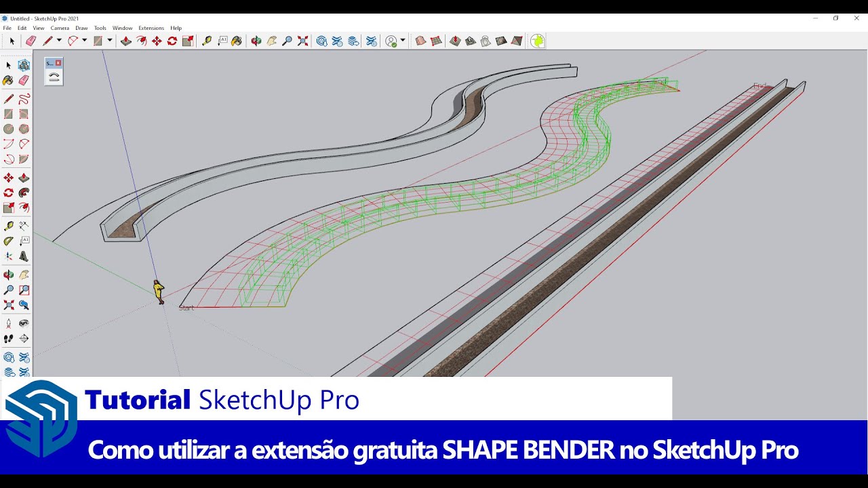
Task: Select the 2-Point Arc tool
Action: 24,144
